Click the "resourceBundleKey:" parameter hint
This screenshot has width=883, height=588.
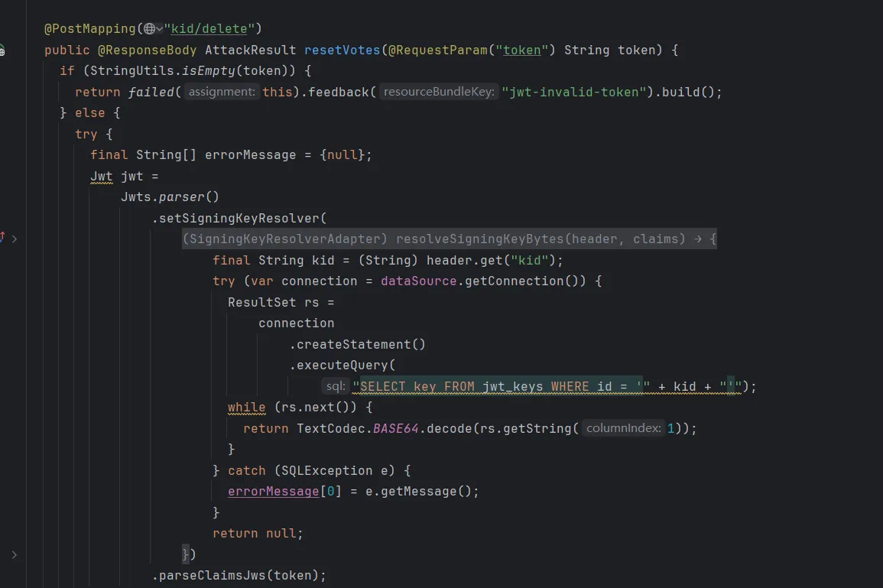[439, 92]
